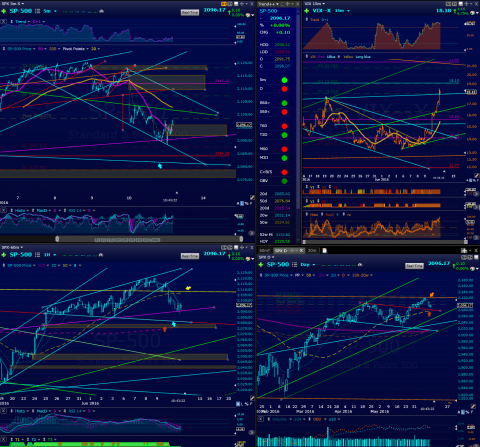
Task: Open color wheel settings in VIX chart
Action: pos(472,14)
